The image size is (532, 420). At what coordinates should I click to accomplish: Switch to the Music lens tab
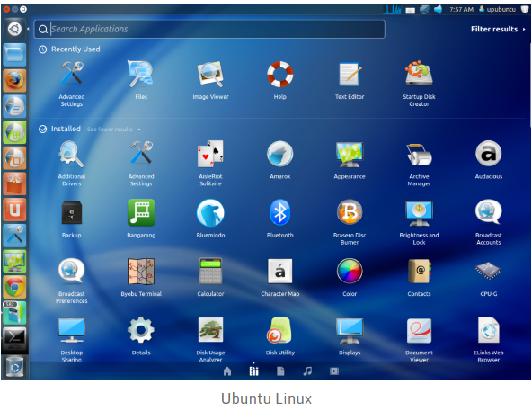pos(307,371)
